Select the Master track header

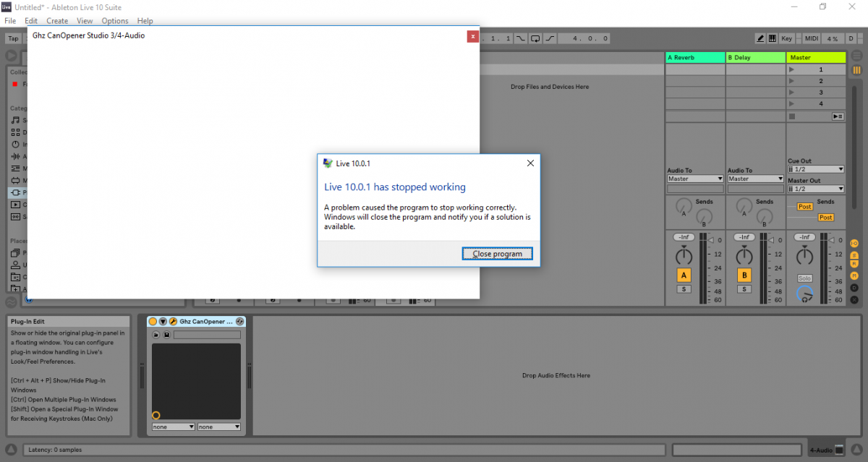click(816, 57)
